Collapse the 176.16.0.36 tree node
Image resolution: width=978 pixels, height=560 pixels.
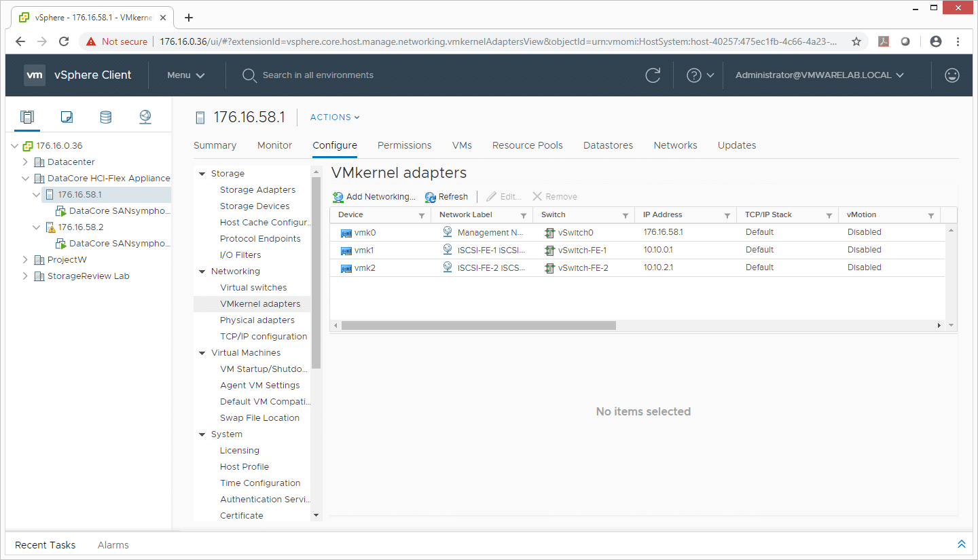[15, 146]
